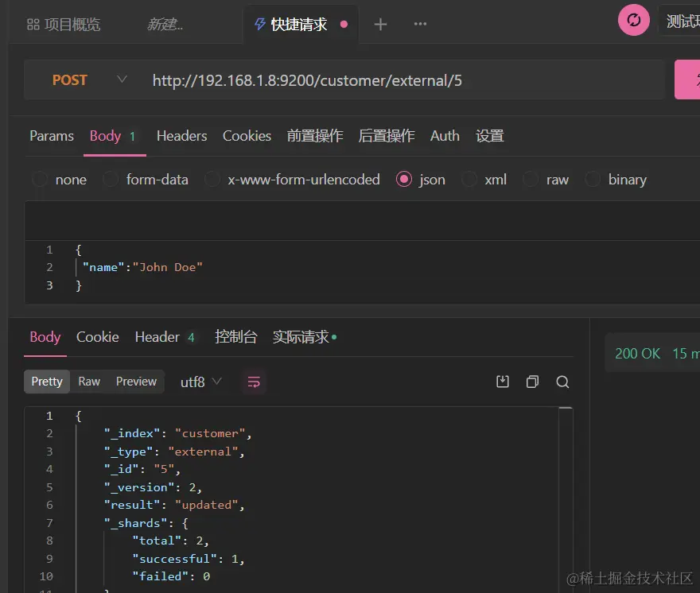Click the response vertical scrollbar
Screen dimensions: 700x593
[x=566, y=499]
